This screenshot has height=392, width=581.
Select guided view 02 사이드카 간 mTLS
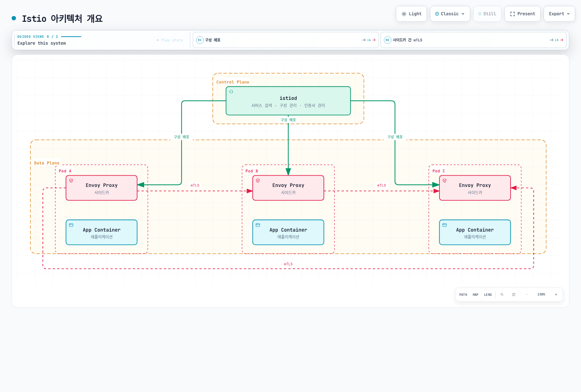[x=474, y=40]
